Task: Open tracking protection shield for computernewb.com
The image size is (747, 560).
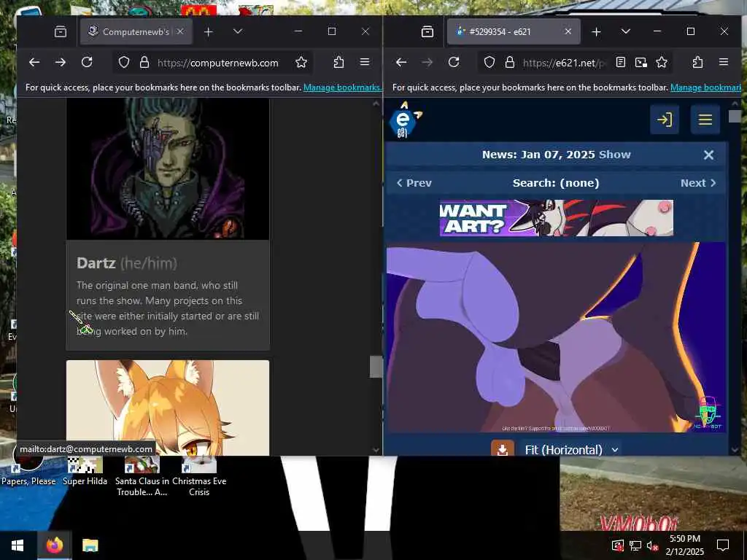Action: (124, 63)
